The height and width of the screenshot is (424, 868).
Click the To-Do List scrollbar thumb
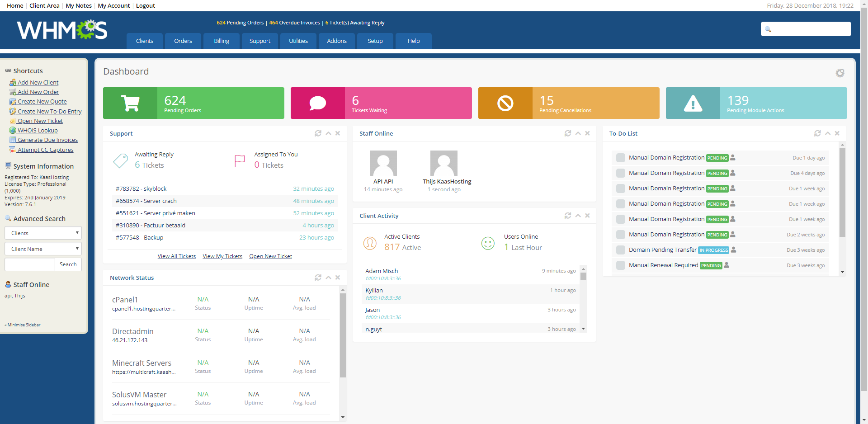(x=842, y=192)
